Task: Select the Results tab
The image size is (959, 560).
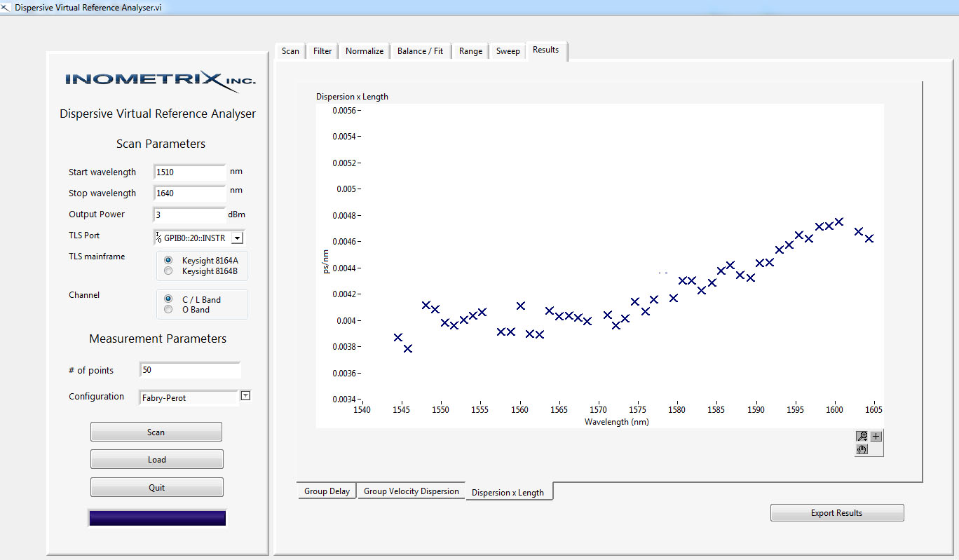Action: point(546,50)
